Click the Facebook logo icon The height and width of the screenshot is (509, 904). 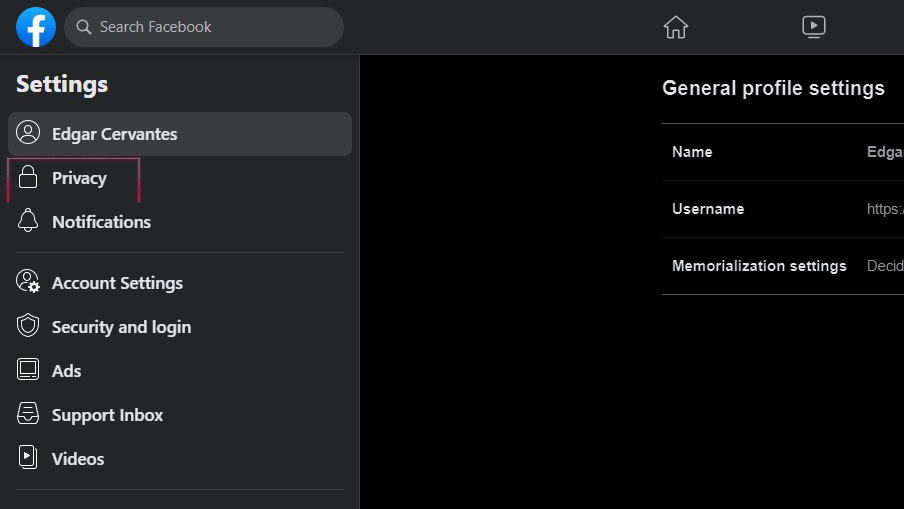tap(36, 27)
